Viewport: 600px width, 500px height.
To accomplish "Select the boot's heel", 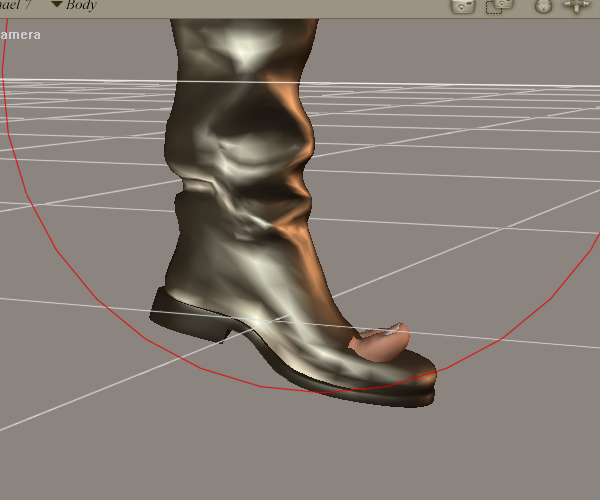I will pyautogui.click(x=172, y=308).
